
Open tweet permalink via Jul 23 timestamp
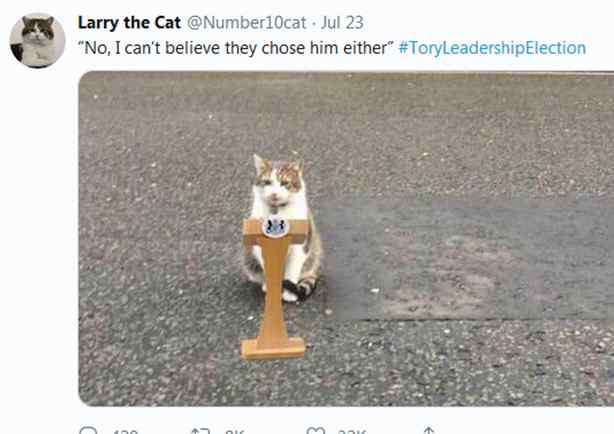tap(342, 22)
